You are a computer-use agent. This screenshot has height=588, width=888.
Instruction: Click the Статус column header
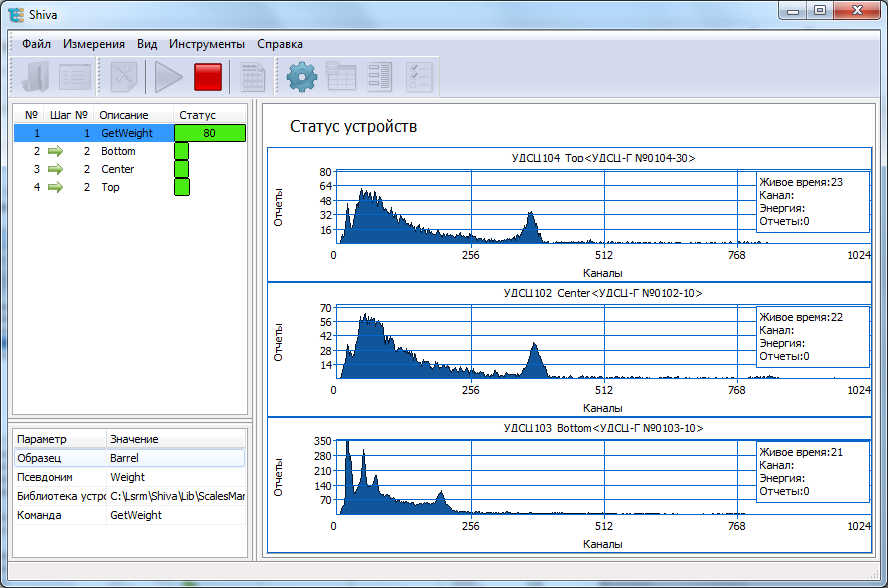tap(197, 115)
